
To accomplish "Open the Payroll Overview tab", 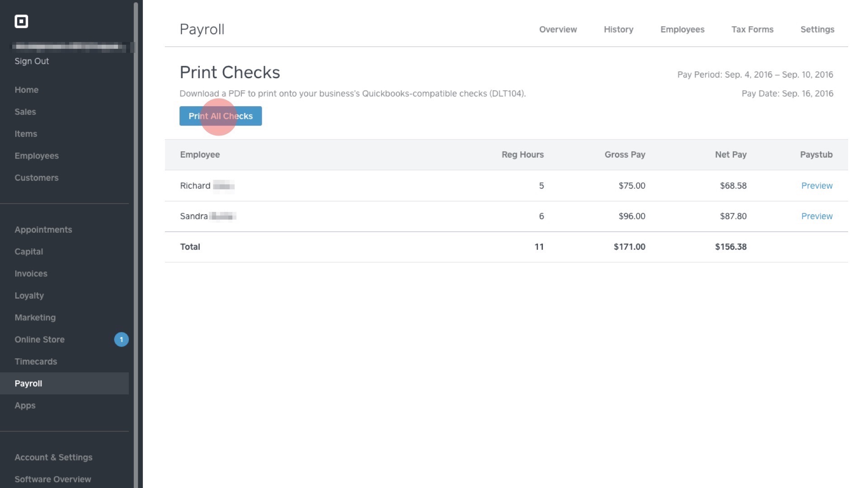I will [558, 29].
